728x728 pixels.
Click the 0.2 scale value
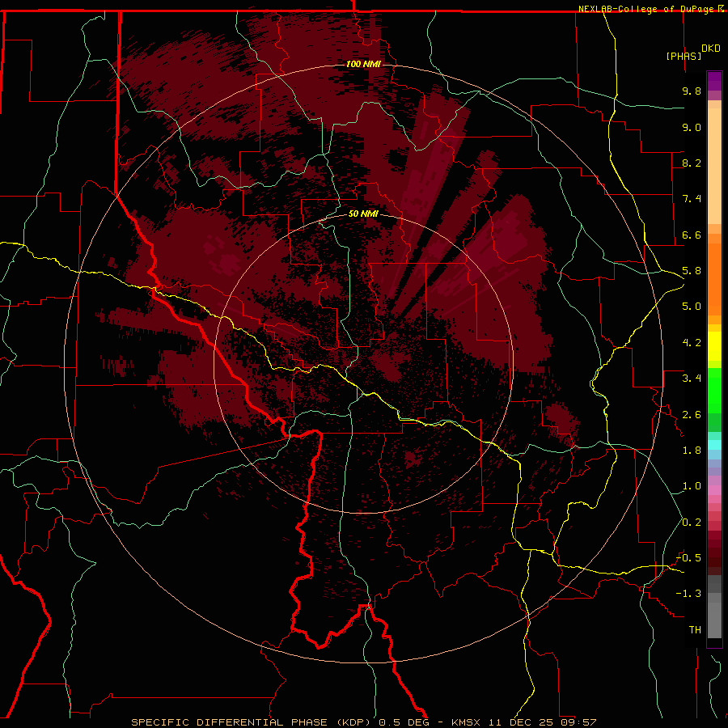[x=692, y=523]
